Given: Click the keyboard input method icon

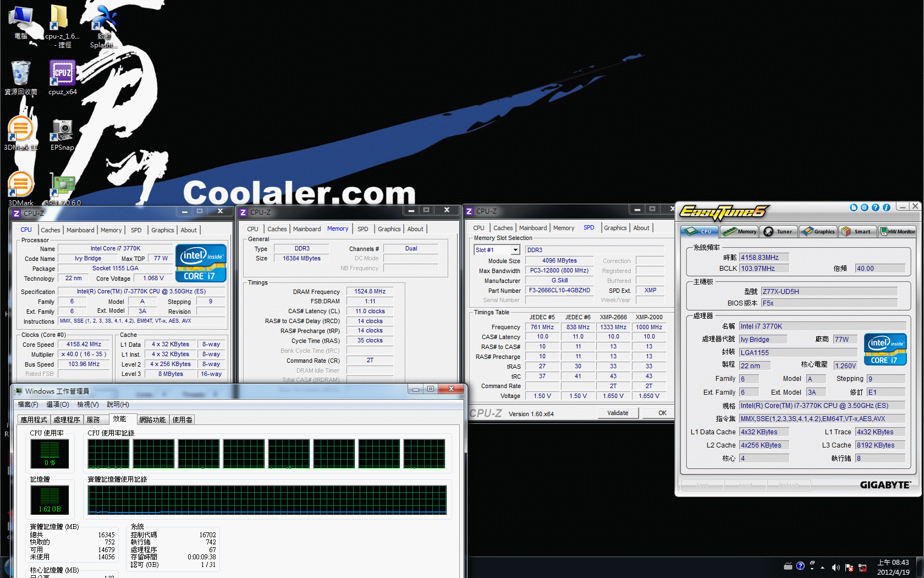Looking at the screenshot, I should tap(788, 566).
